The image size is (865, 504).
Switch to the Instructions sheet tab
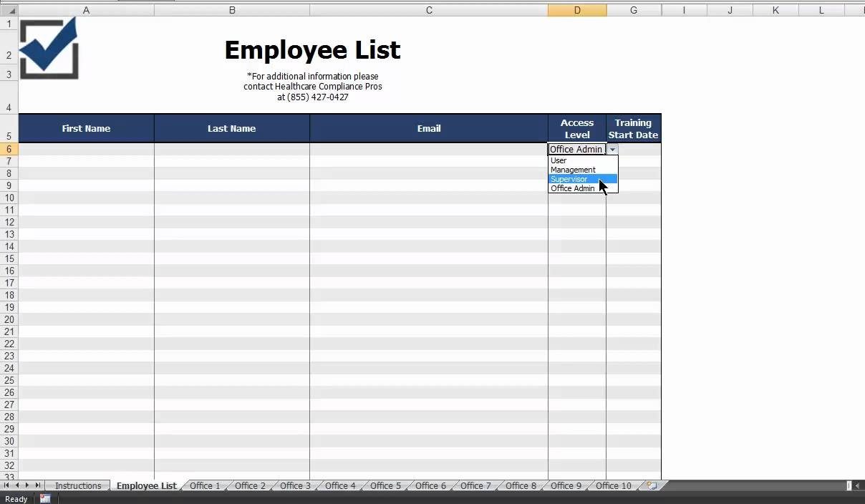77,485
